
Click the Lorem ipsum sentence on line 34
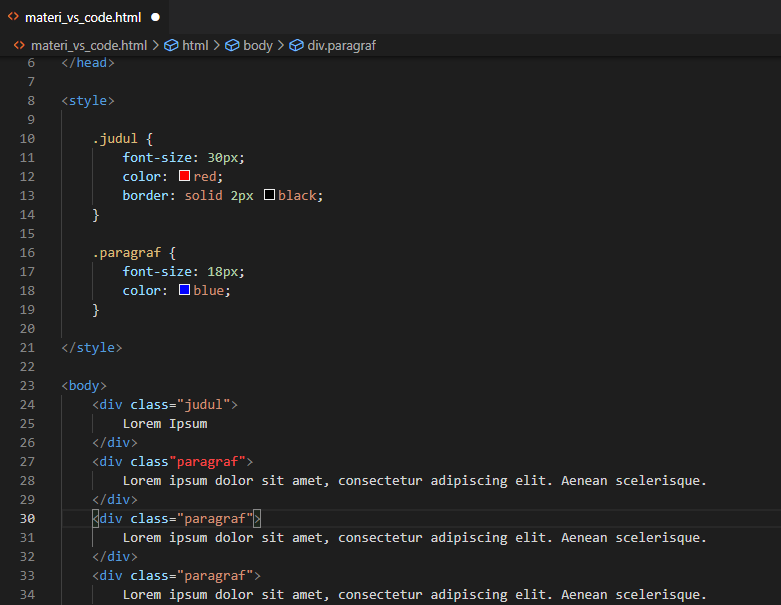pyautogui.click(x=414, y=595)
